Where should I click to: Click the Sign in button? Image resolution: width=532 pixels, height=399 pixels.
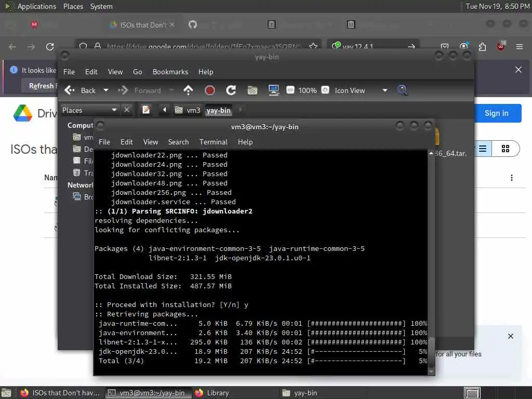click(496, 113)
